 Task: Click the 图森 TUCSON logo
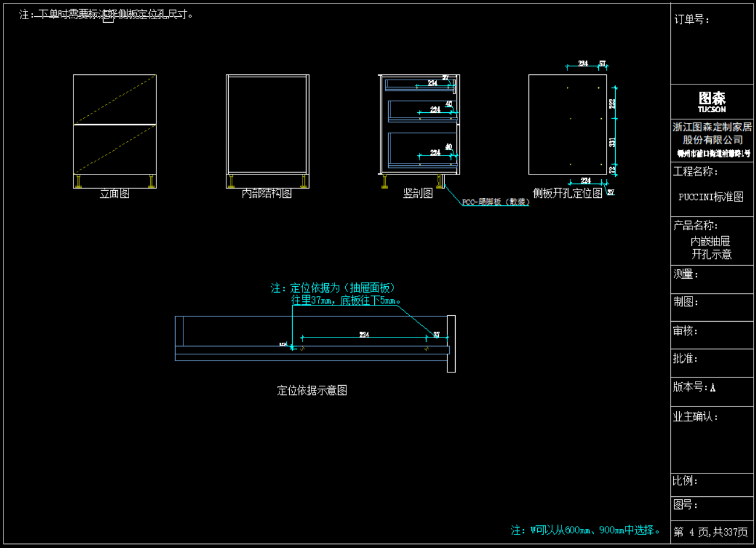[712, 102]
